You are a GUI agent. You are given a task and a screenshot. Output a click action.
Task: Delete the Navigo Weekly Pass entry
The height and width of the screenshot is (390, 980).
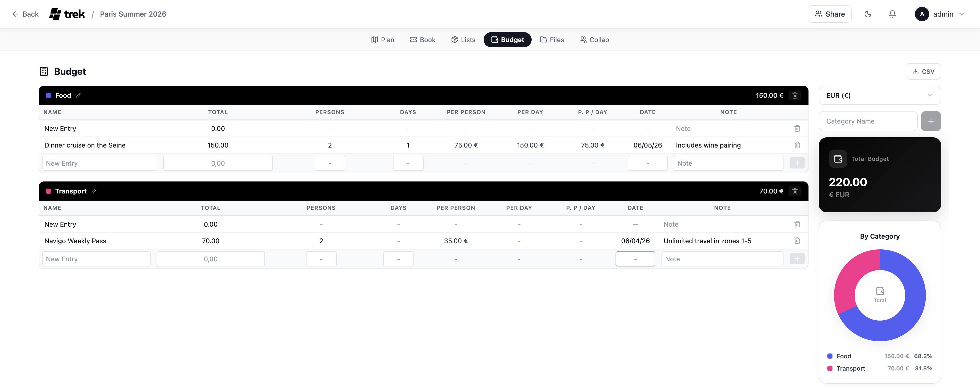coord(797,241)
